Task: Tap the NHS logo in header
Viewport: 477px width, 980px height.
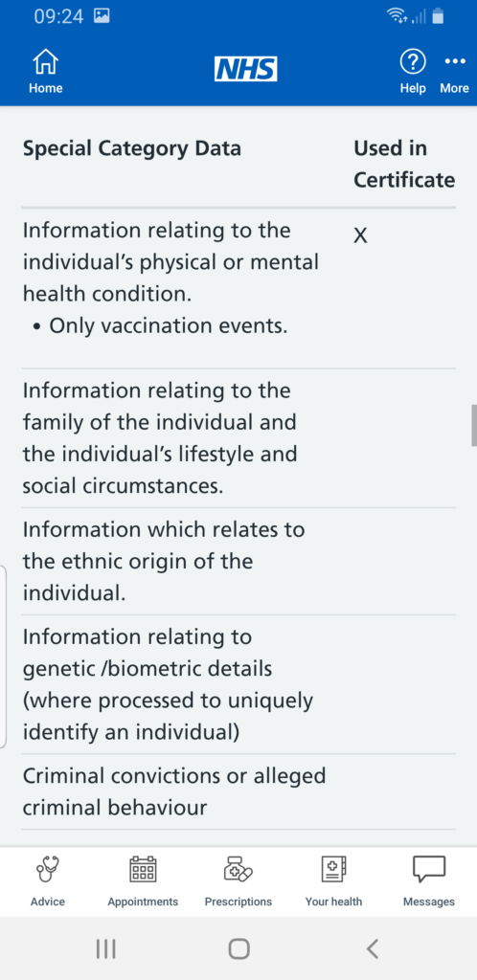Action: pos(246,69)
